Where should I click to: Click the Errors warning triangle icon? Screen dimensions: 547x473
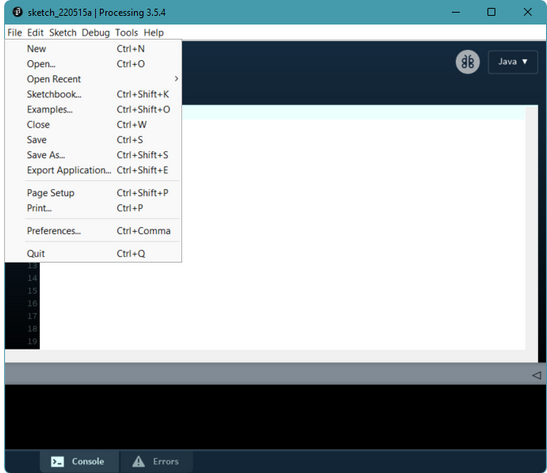tap(138, 461)
